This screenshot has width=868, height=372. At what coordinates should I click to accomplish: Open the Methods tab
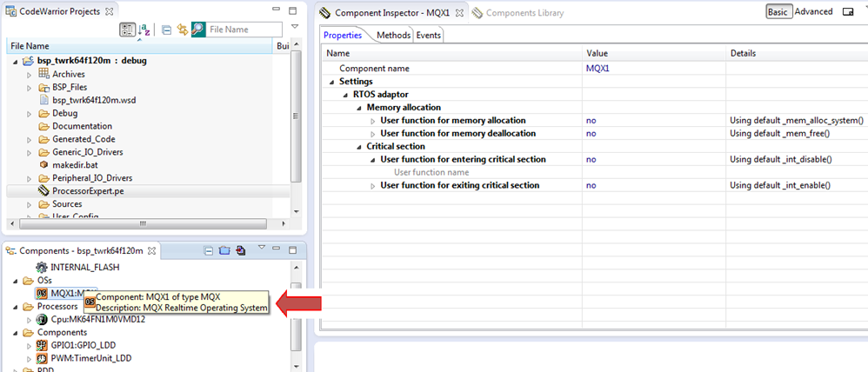point(394,35)
